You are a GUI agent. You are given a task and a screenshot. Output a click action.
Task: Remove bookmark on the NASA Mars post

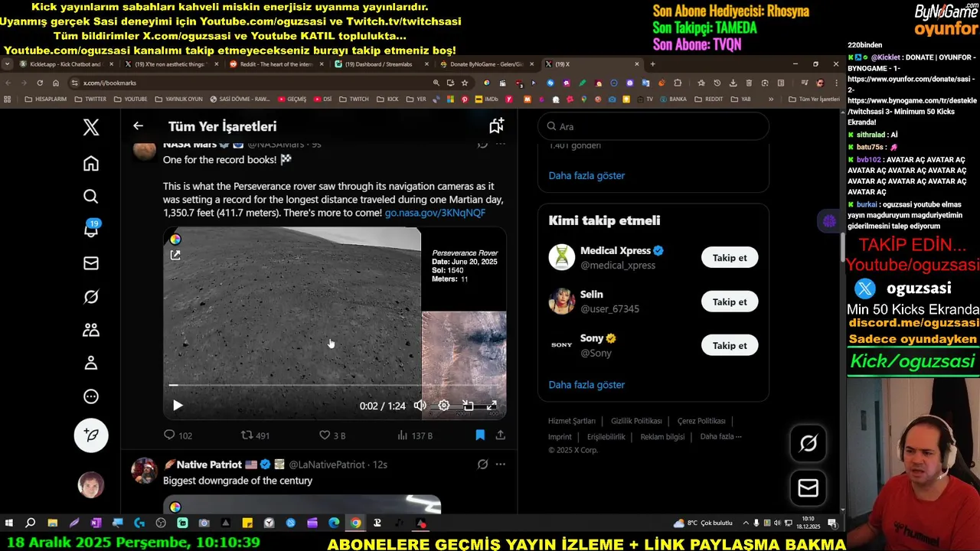[480, 435]
